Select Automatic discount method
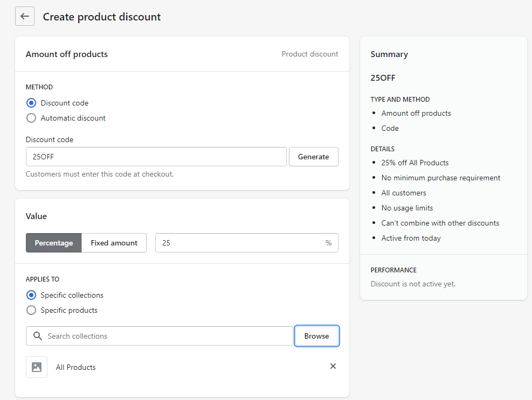This screenshot has width=532, height=400. (x=31, y=118)
